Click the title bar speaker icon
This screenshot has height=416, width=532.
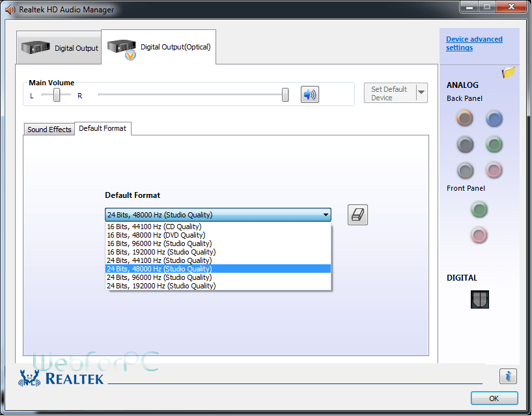[10, 10]
